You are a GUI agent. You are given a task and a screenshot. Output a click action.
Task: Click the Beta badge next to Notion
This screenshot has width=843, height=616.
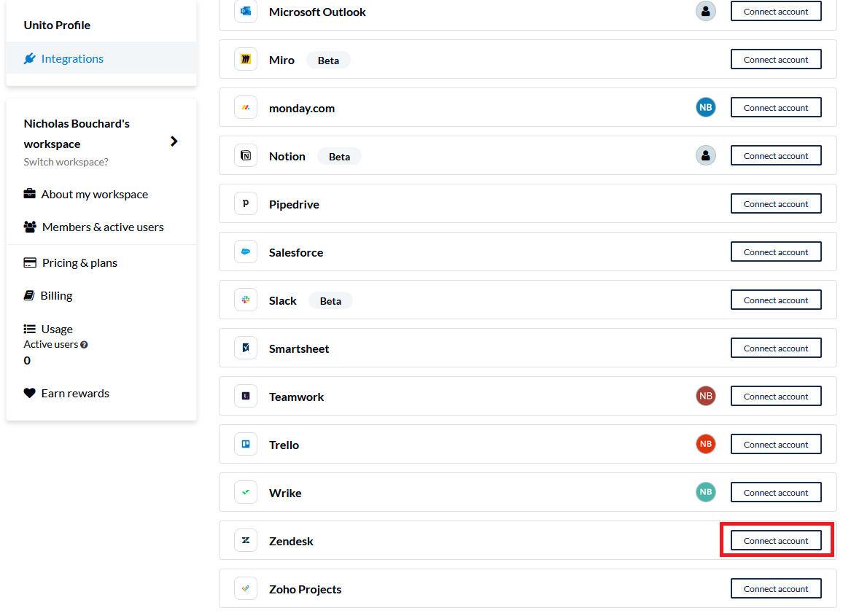(339, 157)
